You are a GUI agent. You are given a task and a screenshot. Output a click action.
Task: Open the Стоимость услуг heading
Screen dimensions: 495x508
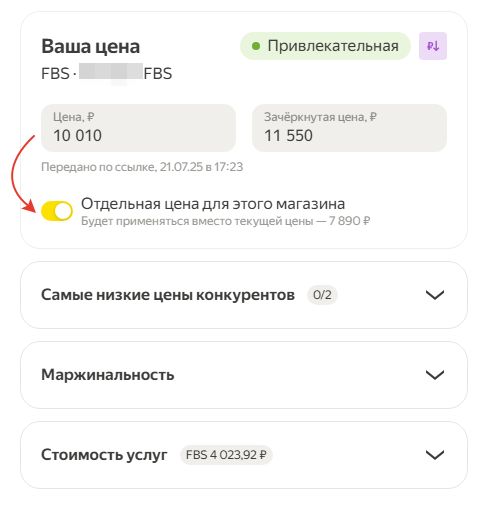point(104,455)
